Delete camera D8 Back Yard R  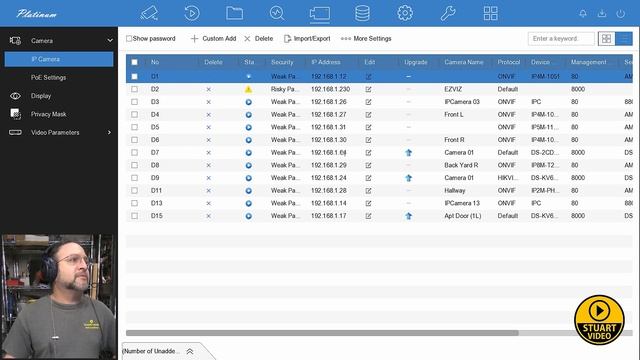pos(209,165)
